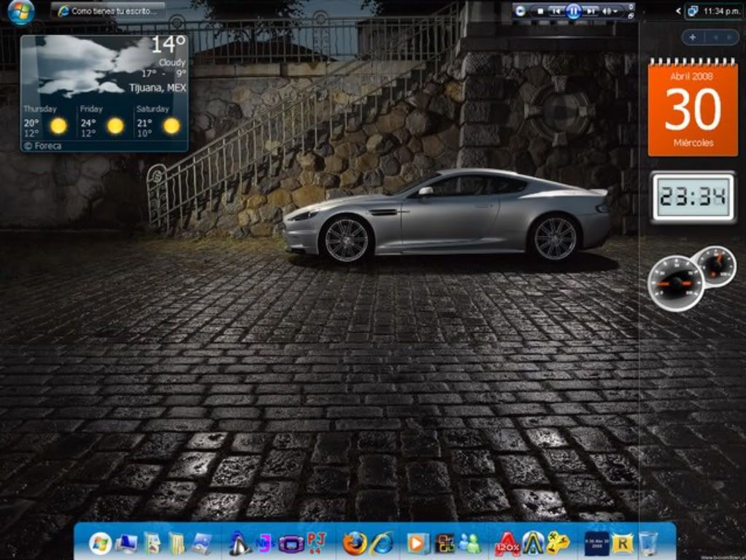This screenshot has width=746, height=560.
Task: Open the Windows Start orb at top-left
Action: (20, 11)
